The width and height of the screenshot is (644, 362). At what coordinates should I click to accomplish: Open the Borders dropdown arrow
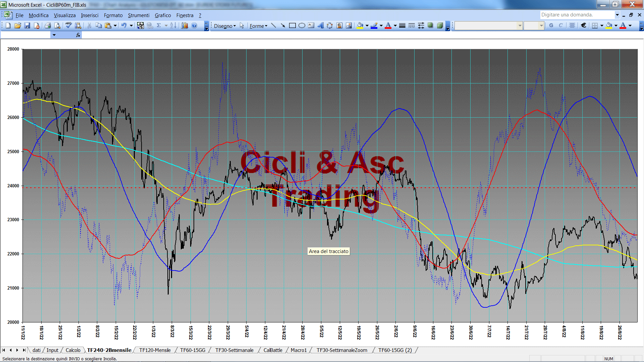[x=602, y=25]
